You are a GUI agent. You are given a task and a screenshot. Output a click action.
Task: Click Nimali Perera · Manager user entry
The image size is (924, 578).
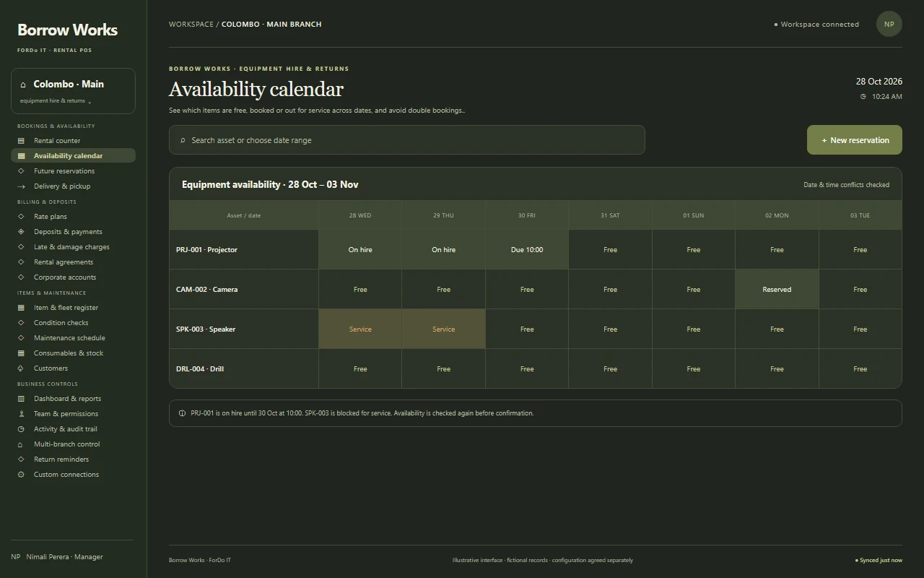click(57, 557)
